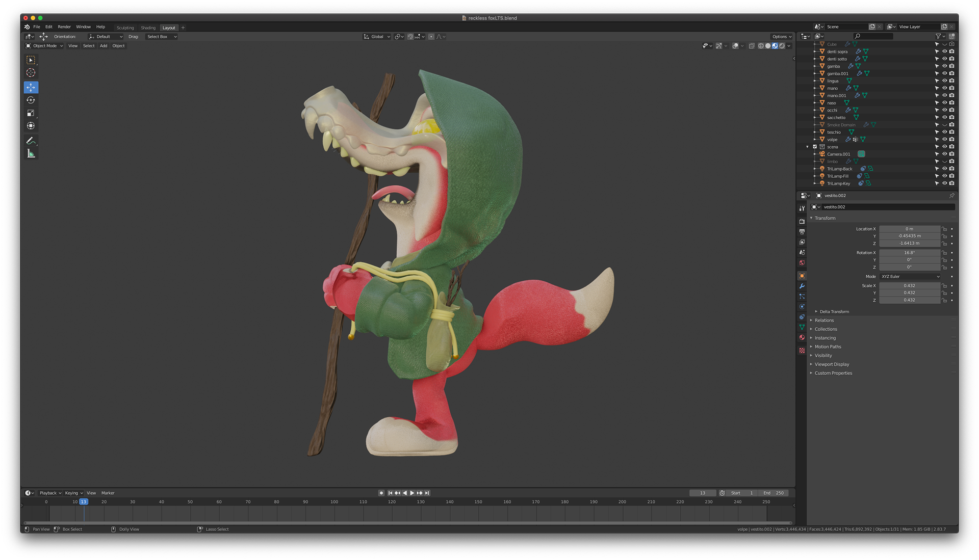
Task: Open the Material properties tab
Action: coord(802,338)
